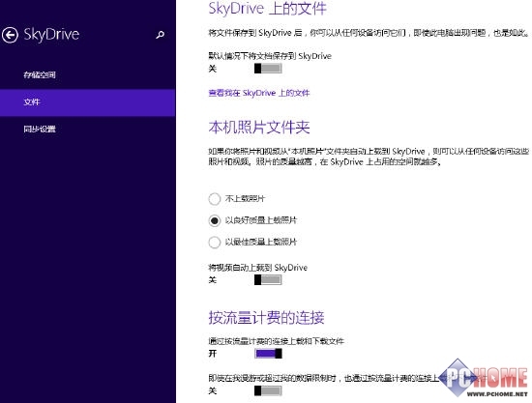Turn off 通过按流量计费的连接上载和下载文件 switch
Screen dimensions: 532x403
click(x=268, y=354)
